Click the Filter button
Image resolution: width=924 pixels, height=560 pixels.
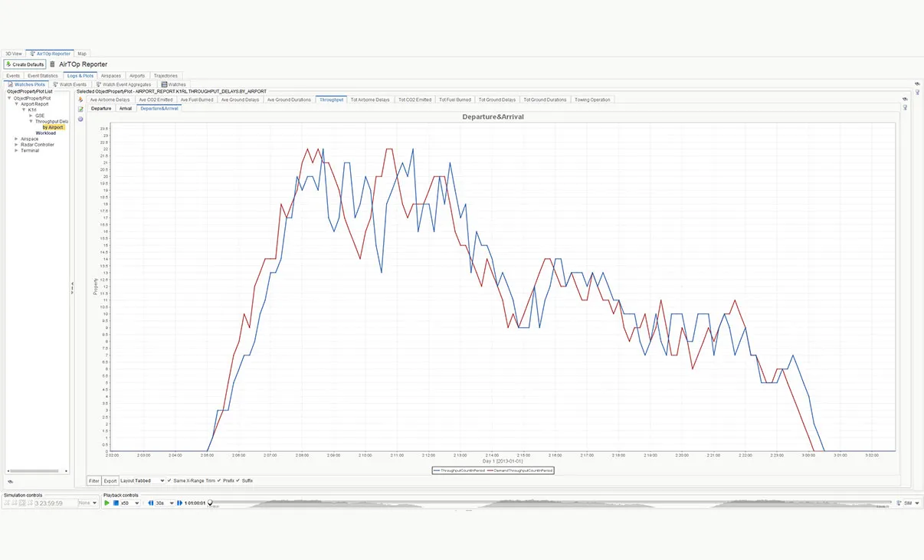click(x=93, y=480)
